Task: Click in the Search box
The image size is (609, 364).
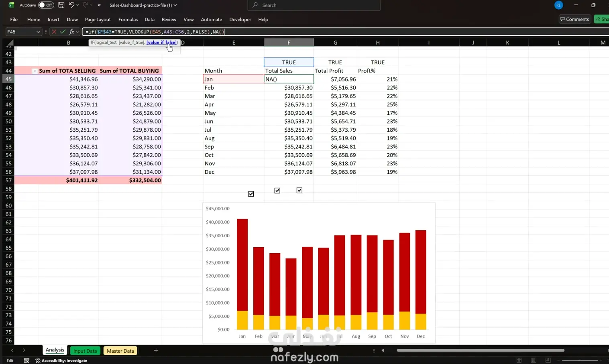Action: [314, 5]
